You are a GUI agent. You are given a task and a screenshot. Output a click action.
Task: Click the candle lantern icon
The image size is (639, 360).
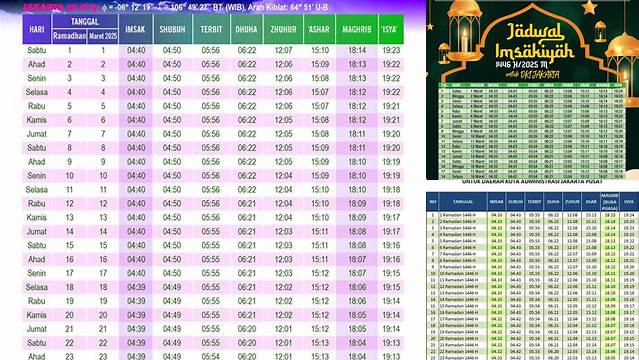tap(465, 31)
